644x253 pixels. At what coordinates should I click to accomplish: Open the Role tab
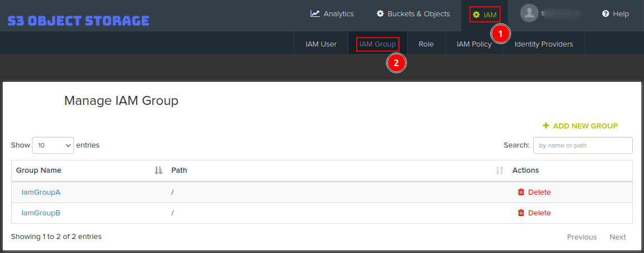426,44
